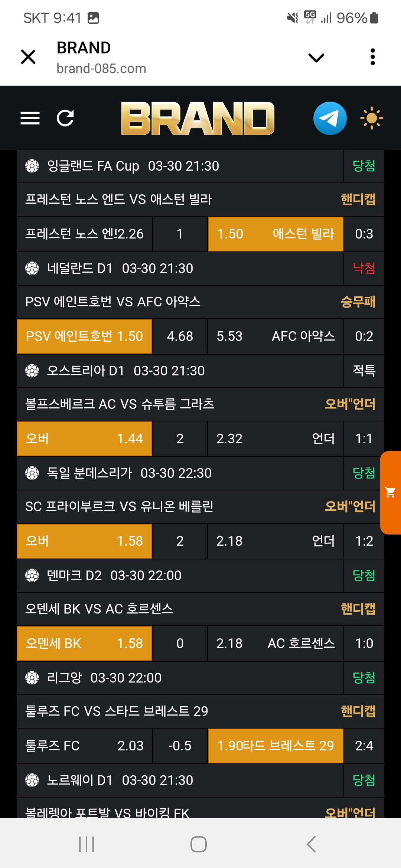The image size is (401, 868).
Task: Expand the browser title dropdown chevron
Action: click(x=316, y=57)
